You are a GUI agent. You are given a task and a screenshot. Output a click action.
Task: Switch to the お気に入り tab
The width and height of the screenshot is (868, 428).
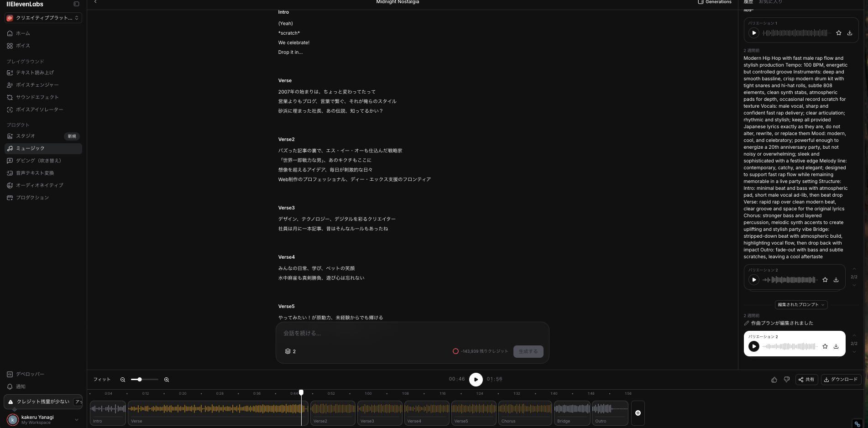pos(770,2)
